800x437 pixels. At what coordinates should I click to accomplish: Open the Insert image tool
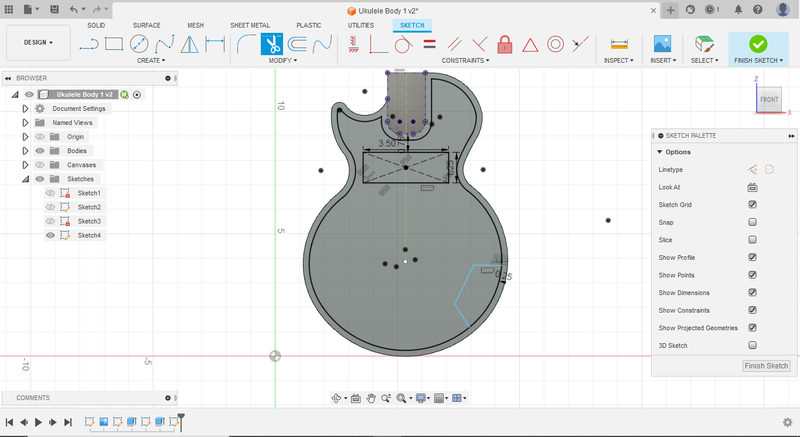(661, 44)
